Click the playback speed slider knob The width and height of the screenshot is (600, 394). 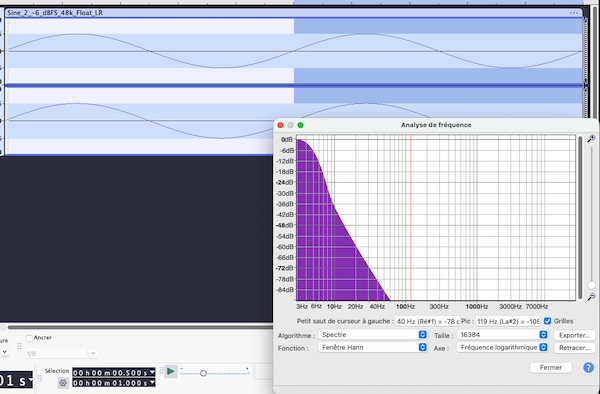[x=203, y=373]
